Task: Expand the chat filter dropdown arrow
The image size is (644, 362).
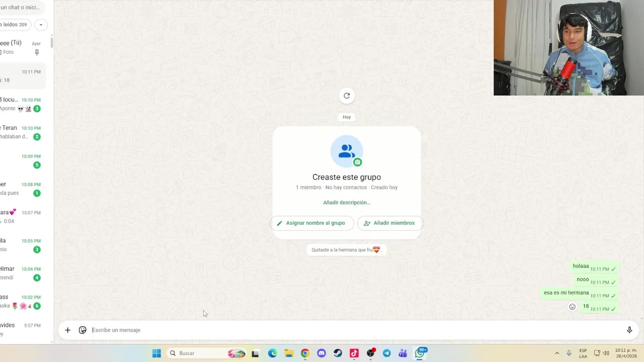Action: pyautogui.click(x=41, y=25)
